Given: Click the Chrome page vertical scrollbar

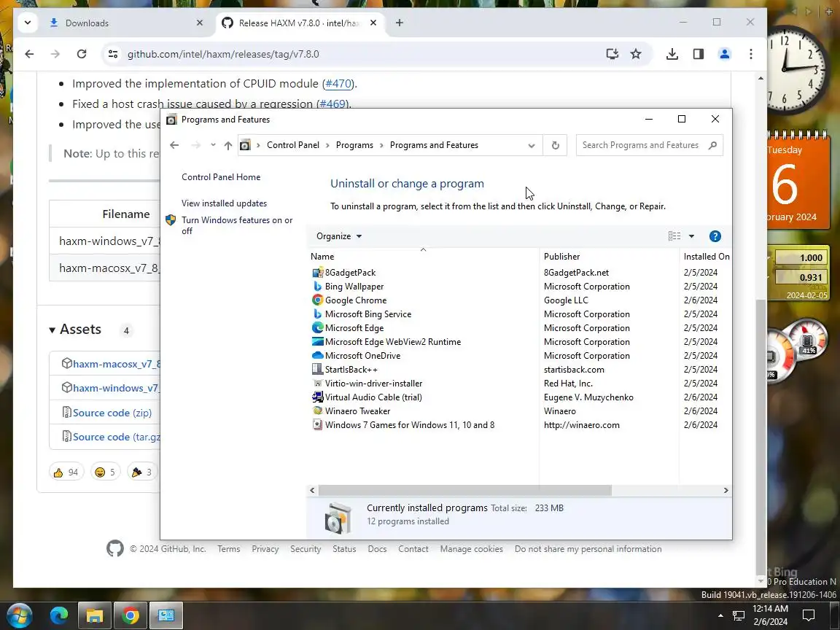Looking at the screenshot, I should point(761,439).
